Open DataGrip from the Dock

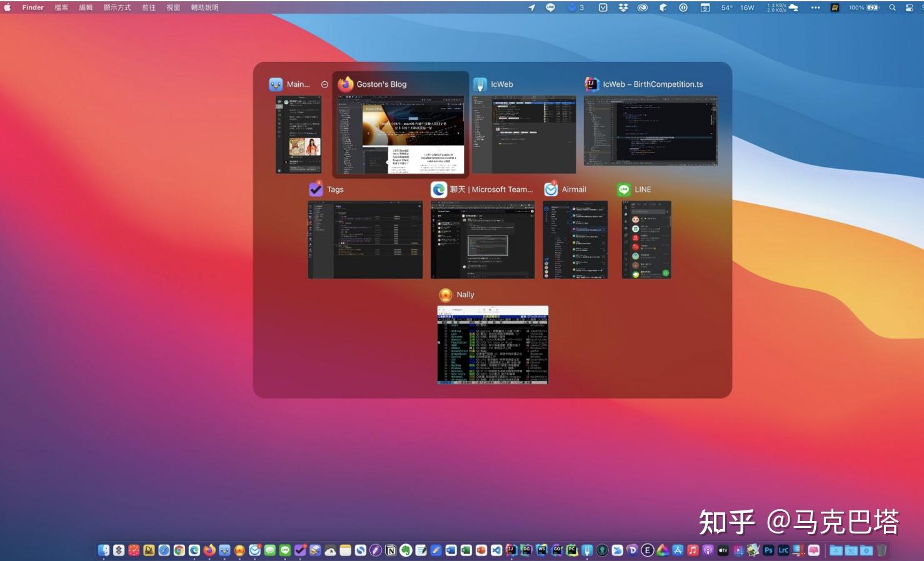click(526, 550)
